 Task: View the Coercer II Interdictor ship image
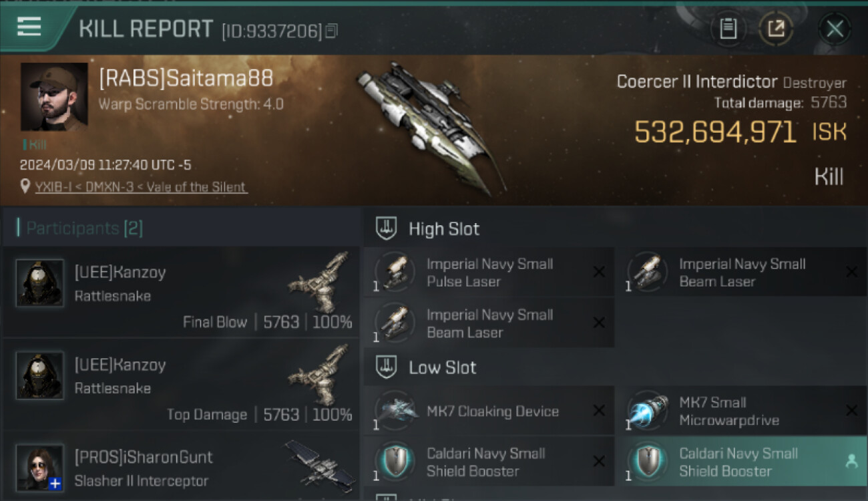(x=427, y=128)
